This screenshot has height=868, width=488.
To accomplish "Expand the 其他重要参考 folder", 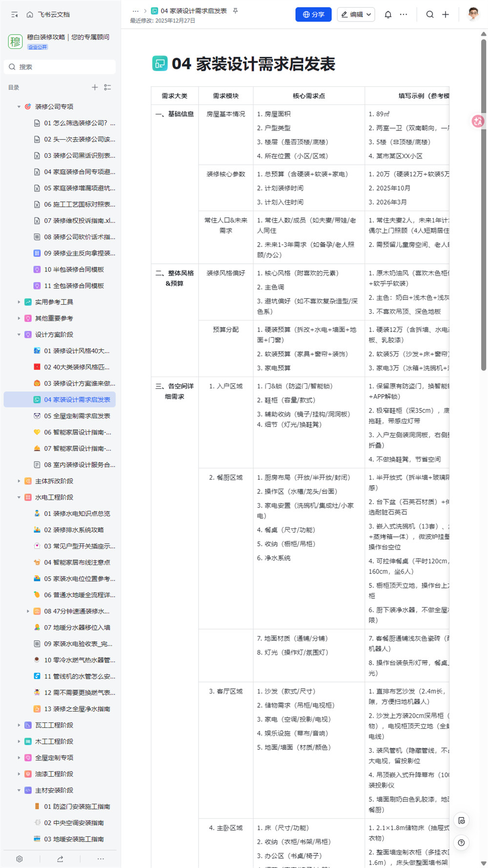I will click(19, 318).
